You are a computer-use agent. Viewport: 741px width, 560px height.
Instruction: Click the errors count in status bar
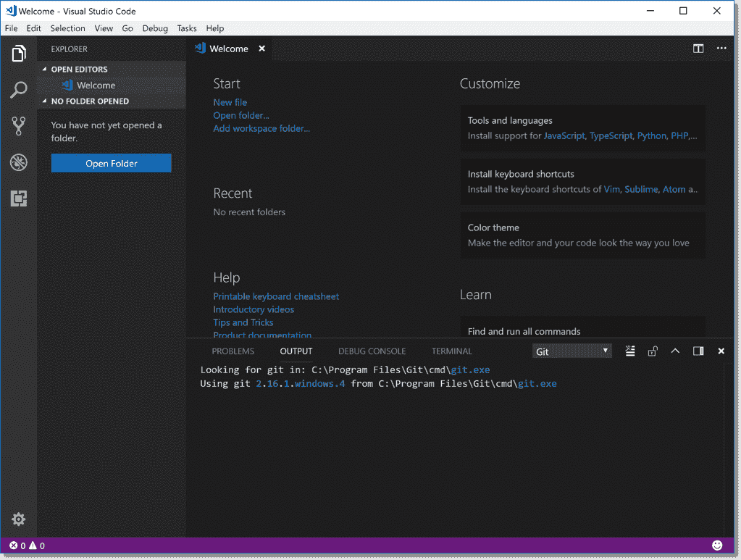point(17,546)
